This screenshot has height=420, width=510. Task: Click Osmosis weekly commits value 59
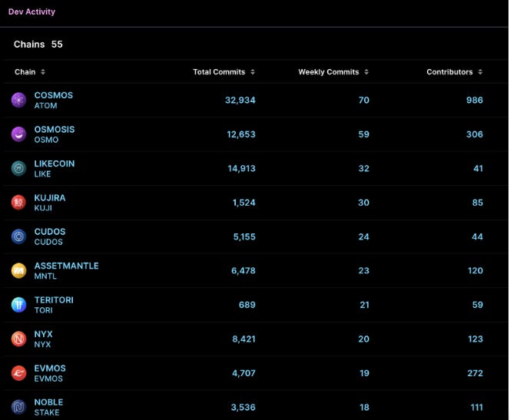363,134
